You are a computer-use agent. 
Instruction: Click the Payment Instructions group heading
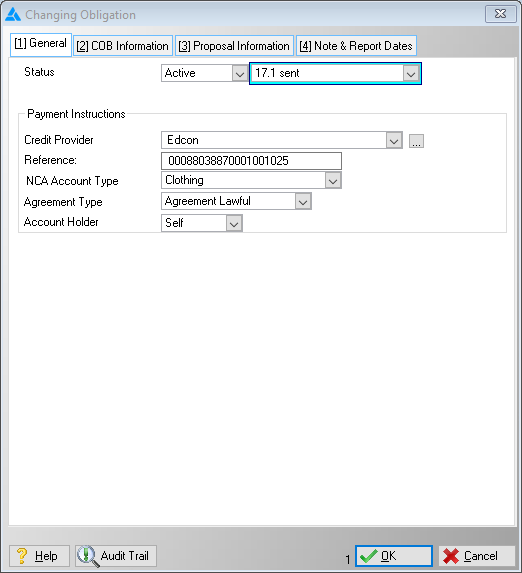[x=76, y=114]
